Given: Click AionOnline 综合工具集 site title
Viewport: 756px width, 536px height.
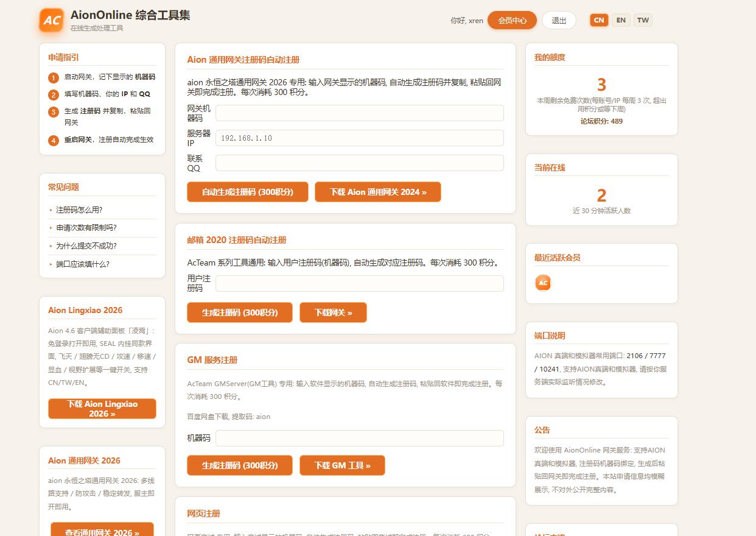Looking at the screenshot, I should pyautogui.click(x=130, y=15).
